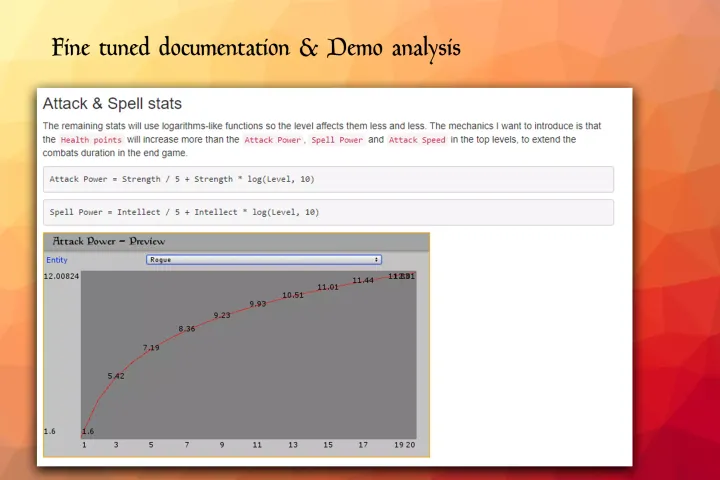Click the 'Attack & Spell stats' heading

point(112,103)
